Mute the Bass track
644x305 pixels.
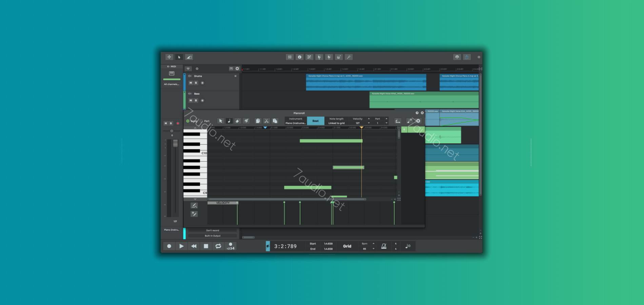(x=190, y=100)
